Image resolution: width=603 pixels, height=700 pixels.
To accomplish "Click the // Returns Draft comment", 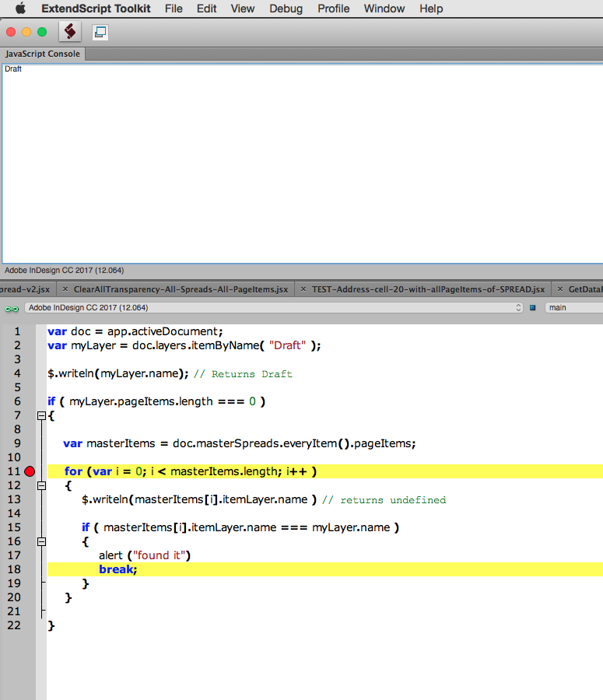I will point(243,374).
